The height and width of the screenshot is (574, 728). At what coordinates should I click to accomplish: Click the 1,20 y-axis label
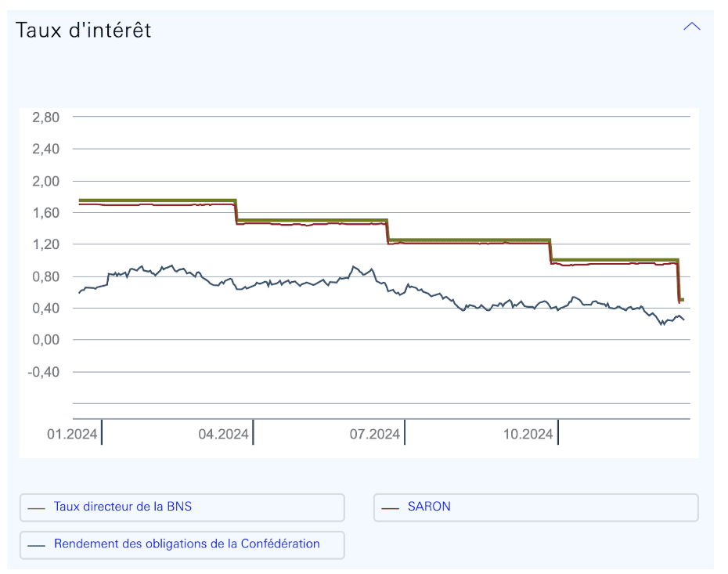click(46, 244)
